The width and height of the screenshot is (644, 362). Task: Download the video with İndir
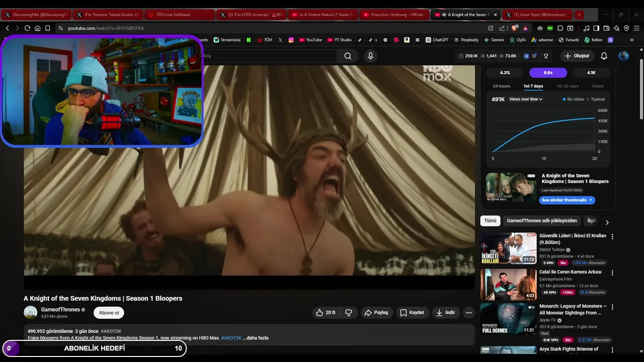pos(445,313)
